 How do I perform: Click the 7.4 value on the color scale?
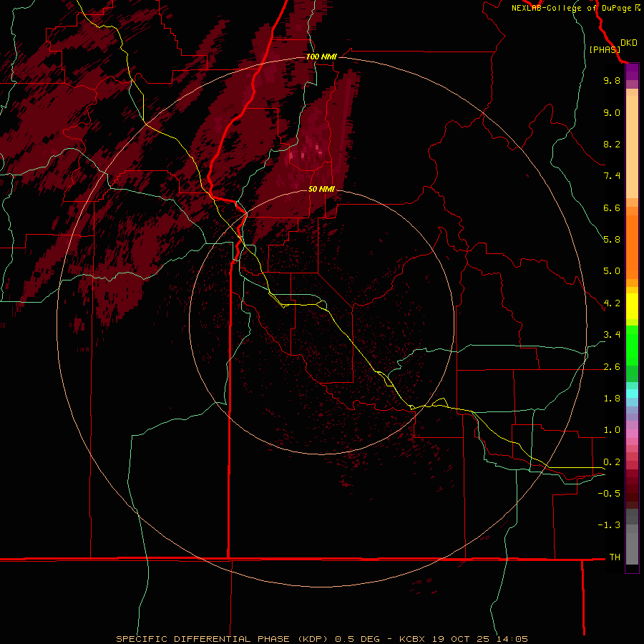612,176
